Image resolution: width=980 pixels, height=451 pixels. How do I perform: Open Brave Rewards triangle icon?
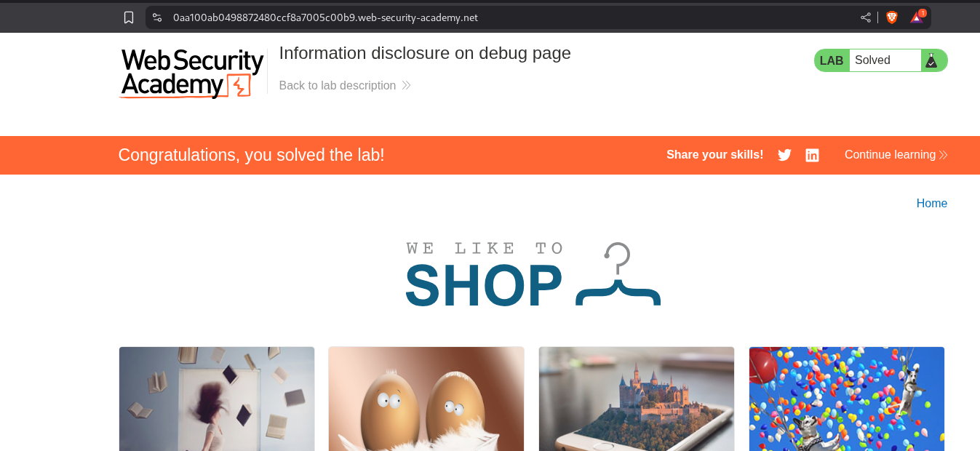click(917, 17)
